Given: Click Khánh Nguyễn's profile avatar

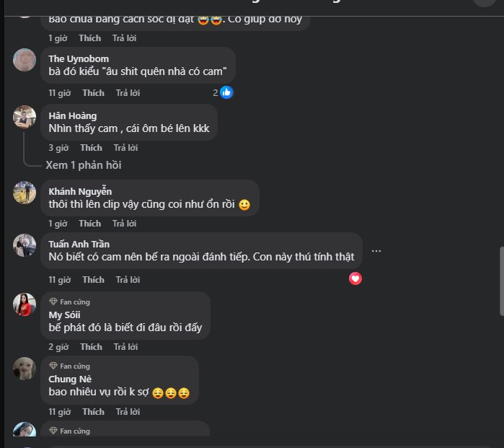Looking at the screenshot, I should pyautogui.click(x=25, y=193).
